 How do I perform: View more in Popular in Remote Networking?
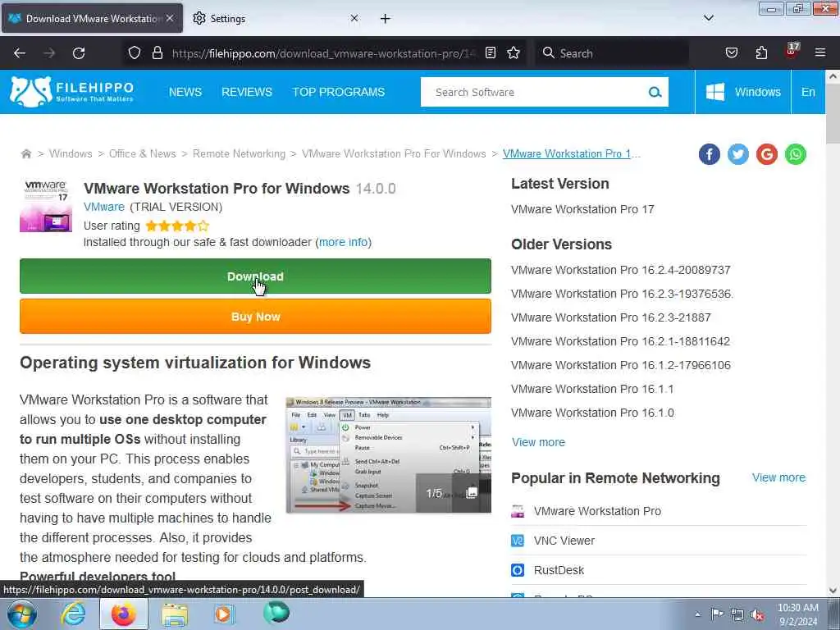coord(778,477)
